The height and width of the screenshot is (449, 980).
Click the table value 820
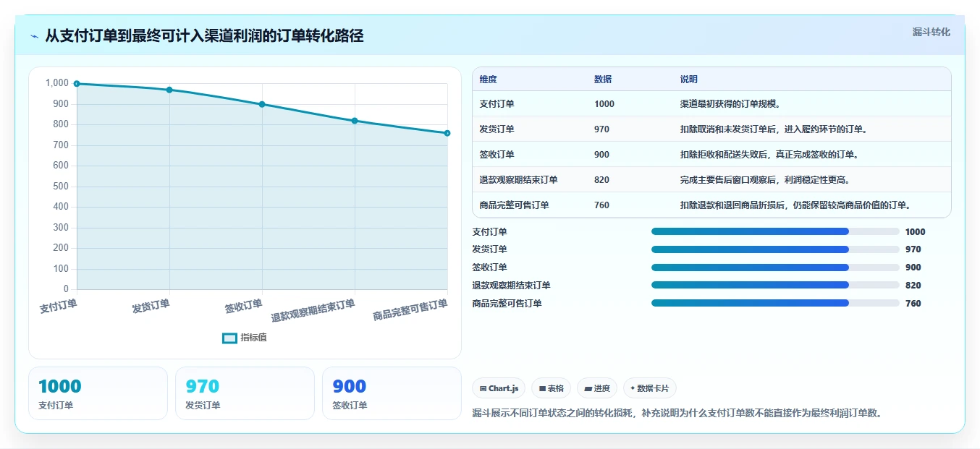[601, 180]
